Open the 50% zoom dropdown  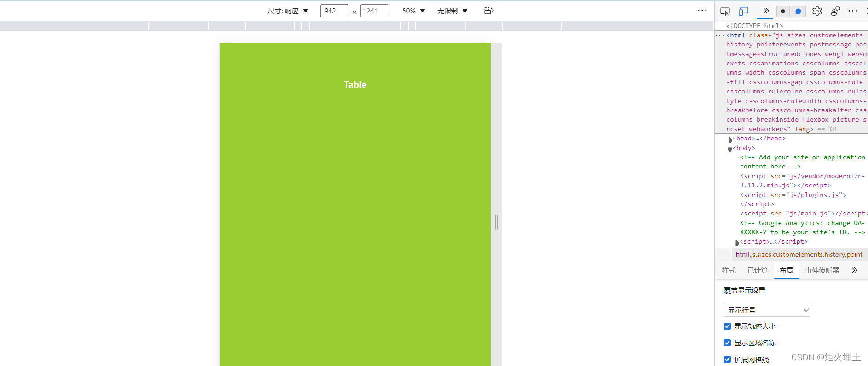click(x=414, y=11)
